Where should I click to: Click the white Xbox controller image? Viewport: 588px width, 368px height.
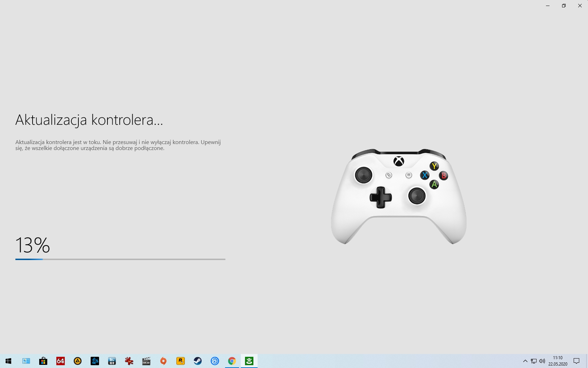399,196
